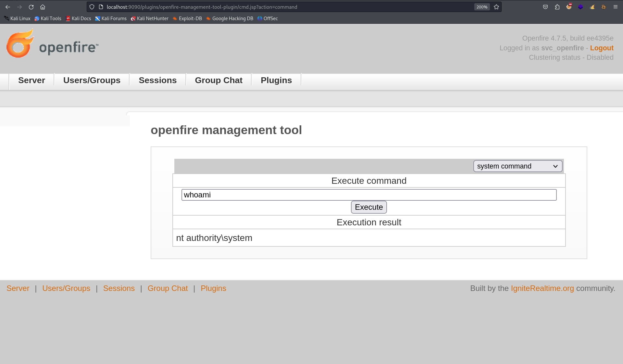Open the Kali NetHunter bookmark
623x364 pixels.
pyautogui.click(x=149, y=19)
